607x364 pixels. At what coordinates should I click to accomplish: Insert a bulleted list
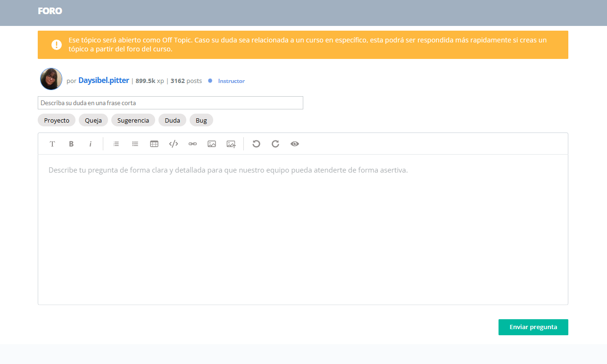(135, 144)
